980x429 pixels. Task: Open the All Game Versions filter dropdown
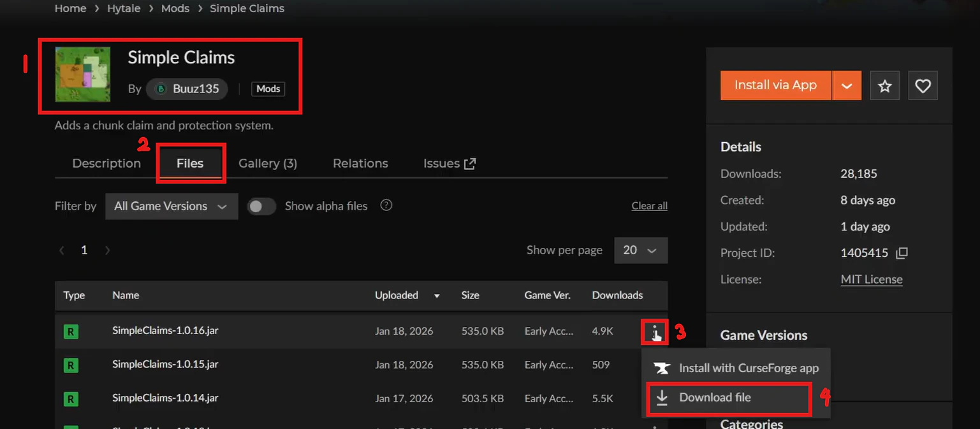[x=172, y=206]
